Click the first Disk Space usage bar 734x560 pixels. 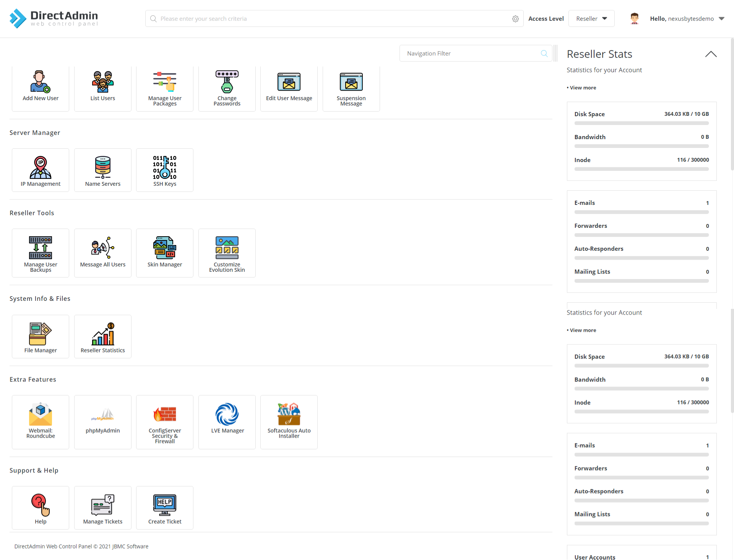(641, 123)
